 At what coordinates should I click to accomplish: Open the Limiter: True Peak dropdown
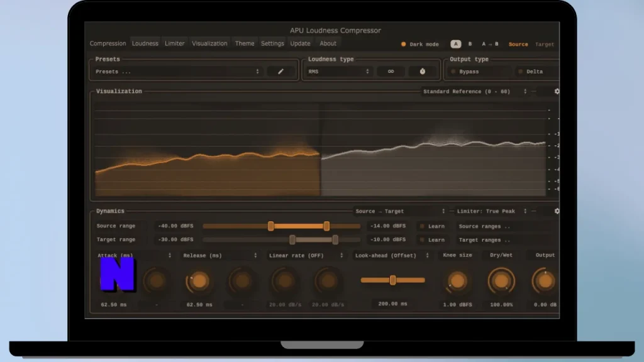(492, 211)
